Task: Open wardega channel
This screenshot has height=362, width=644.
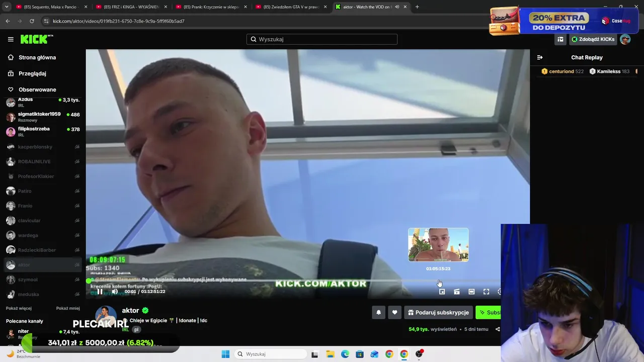Action: coord(43,235)
